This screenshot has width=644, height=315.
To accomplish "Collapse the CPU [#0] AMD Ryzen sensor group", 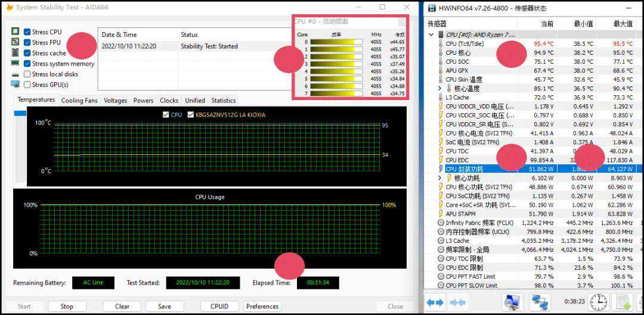I will point(431,35).
